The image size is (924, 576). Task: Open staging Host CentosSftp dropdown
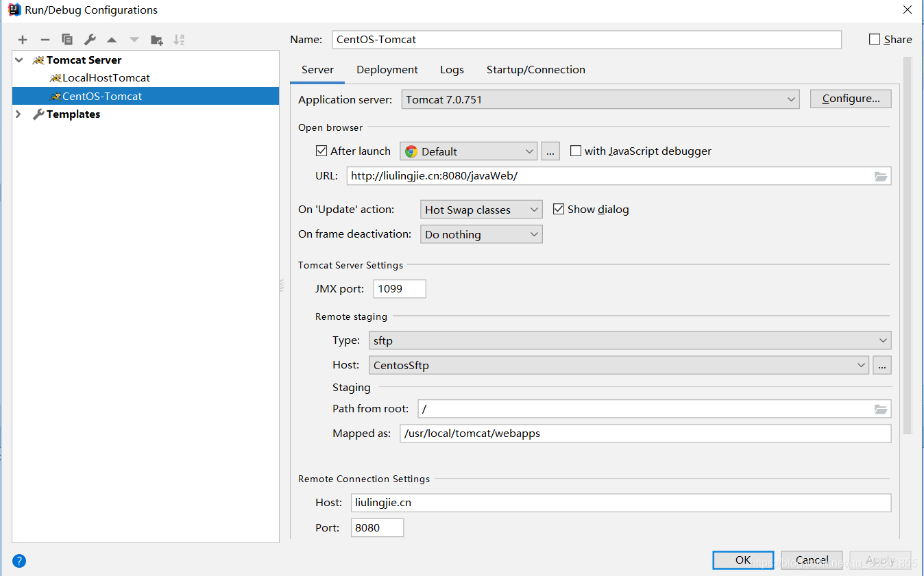point(619,365)
